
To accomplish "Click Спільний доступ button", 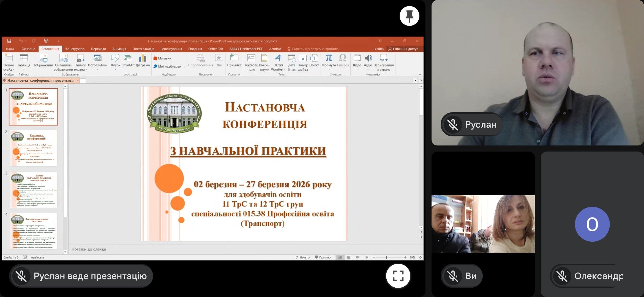I will coord(403,49).
